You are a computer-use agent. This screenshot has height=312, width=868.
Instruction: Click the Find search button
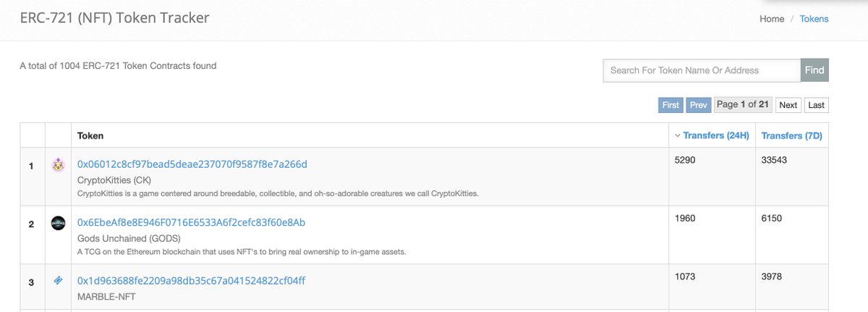click(814, 70)
